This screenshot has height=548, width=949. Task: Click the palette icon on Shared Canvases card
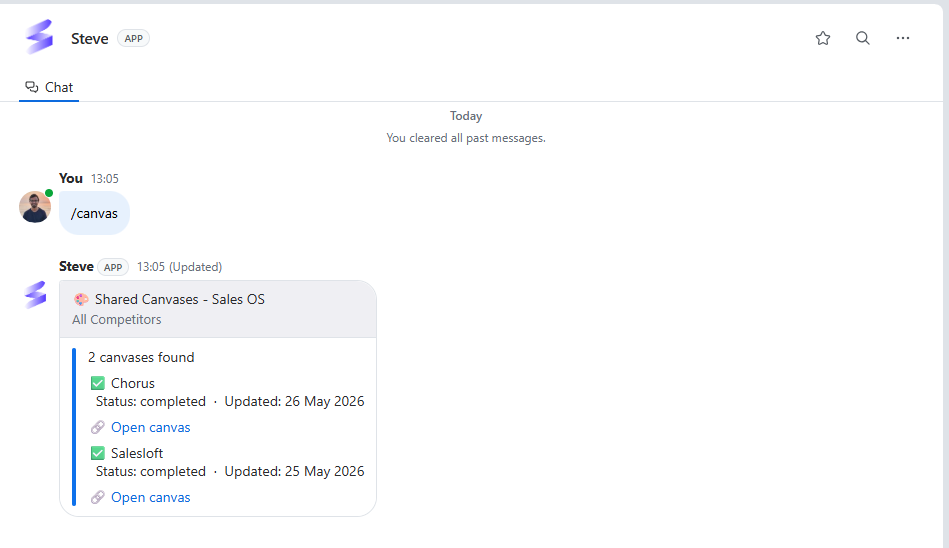pos(81,299)
